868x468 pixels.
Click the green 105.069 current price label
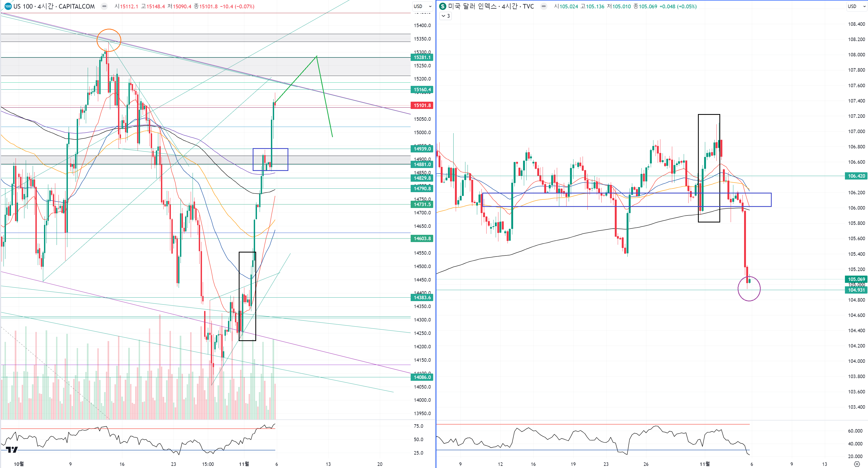pos(856,279)
